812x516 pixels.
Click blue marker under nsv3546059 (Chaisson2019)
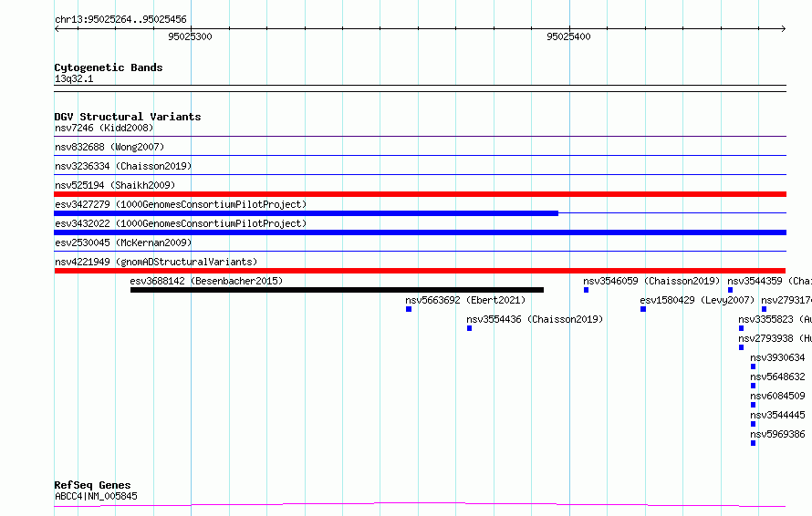(587, 290)
